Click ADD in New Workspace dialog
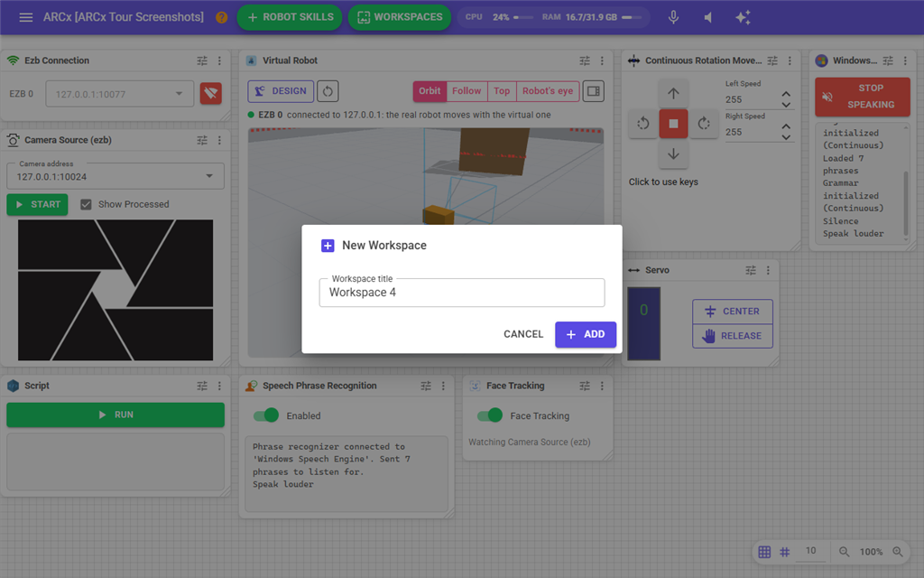The height and width of the screenshot is (578, 924). tap(585, 334)
